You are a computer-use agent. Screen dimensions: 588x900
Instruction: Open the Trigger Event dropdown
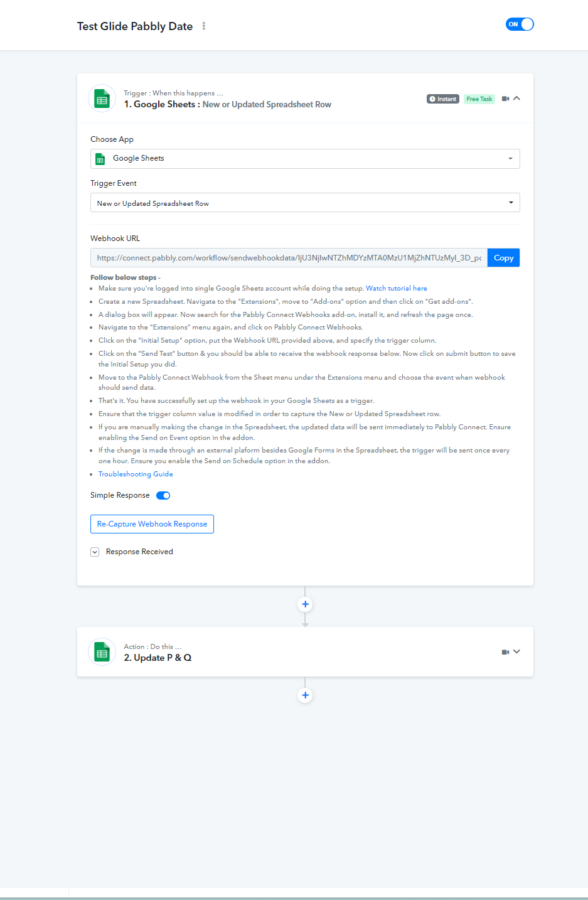tap(305, 203)
